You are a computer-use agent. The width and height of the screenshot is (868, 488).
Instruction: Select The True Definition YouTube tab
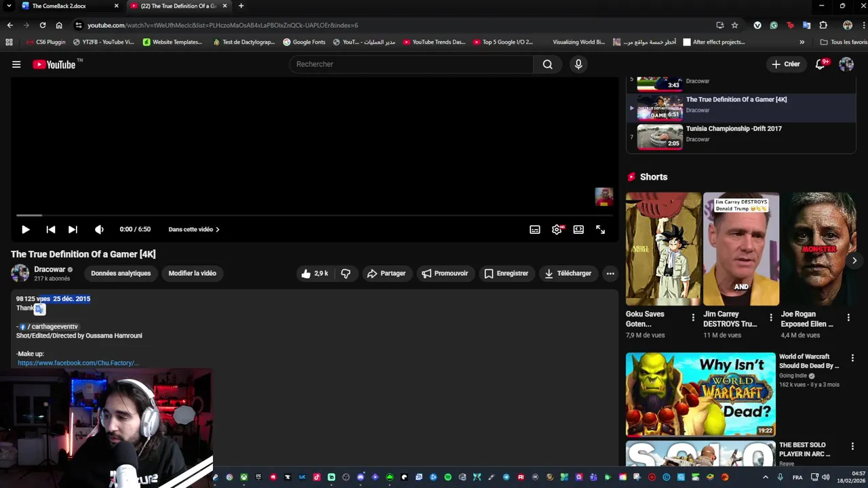point(179,6)
